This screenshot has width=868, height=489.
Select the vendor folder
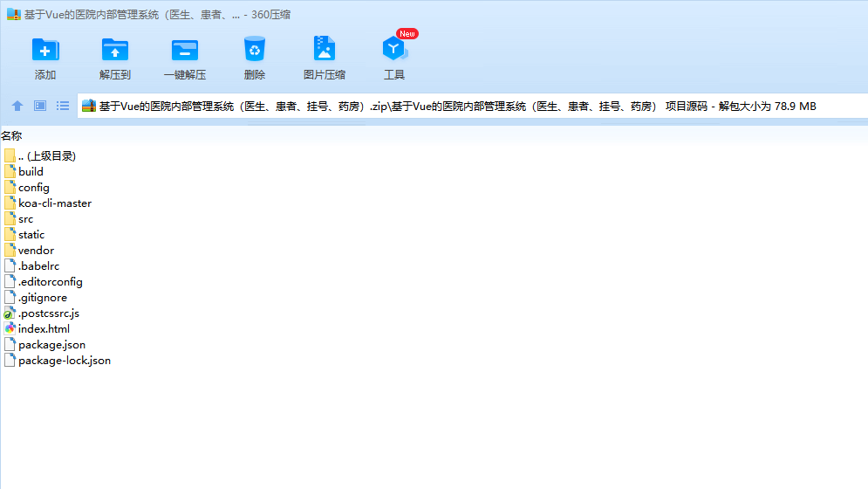[36, 251]
